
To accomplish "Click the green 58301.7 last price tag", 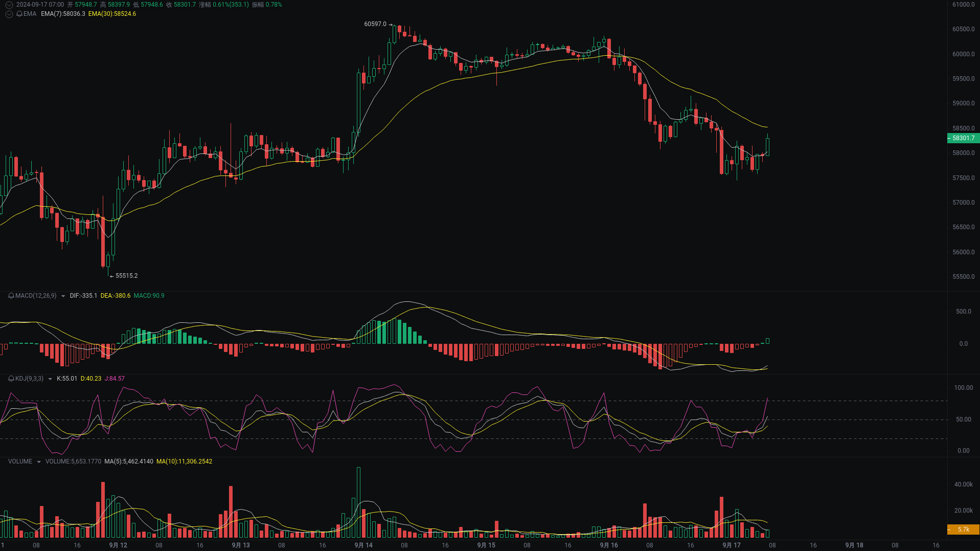I will (x=964, y=138).
